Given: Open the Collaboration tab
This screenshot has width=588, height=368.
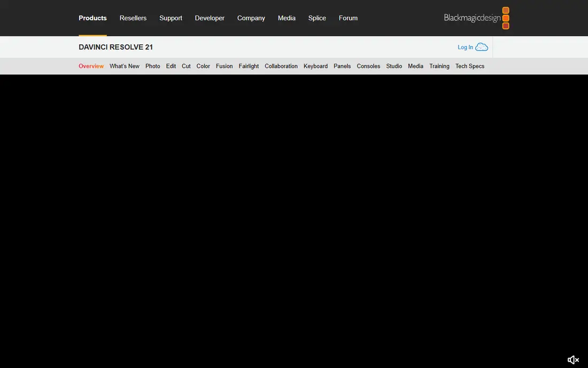Looking at the screenshot, I should click(281, 66).
